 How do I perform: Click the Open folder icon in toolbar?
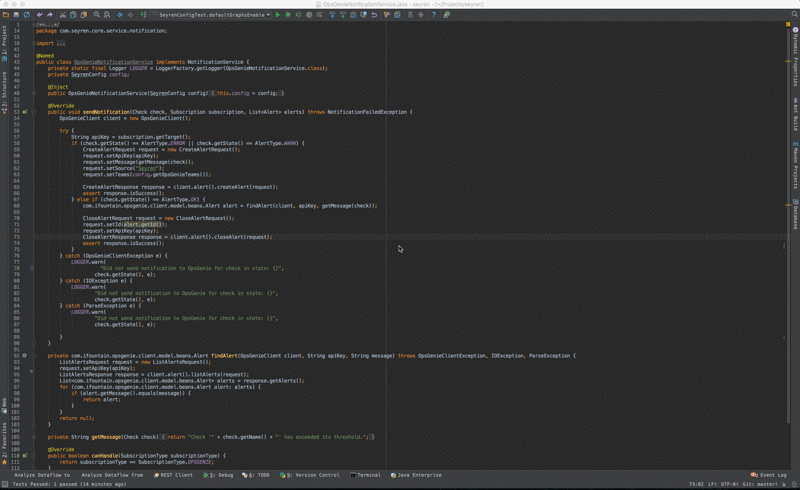pos(6,15)
